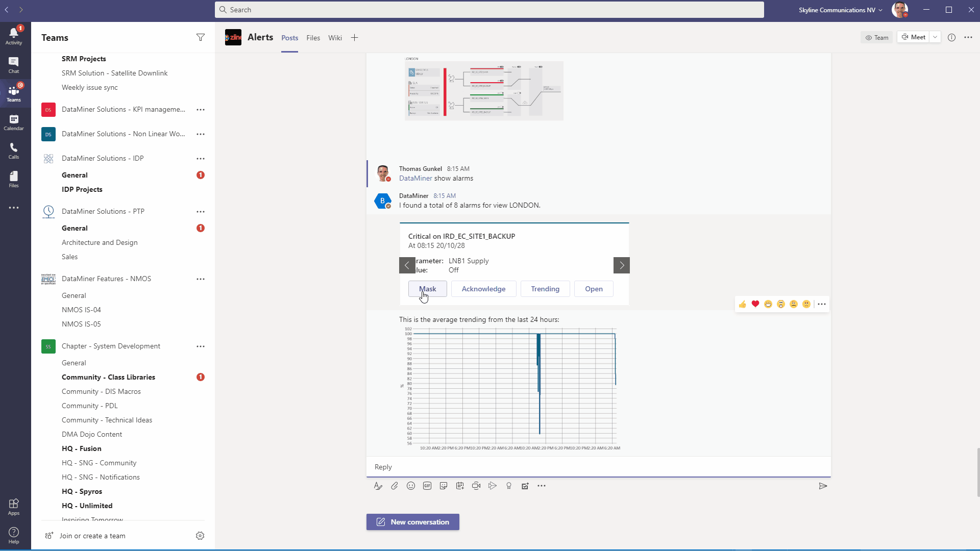Open the IDP Projects channel
980x551 pixels.
pos(82,189)
